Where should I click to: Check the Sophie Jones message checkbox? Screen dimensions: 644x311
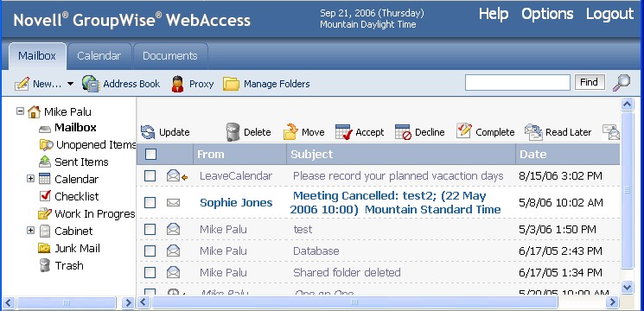click(x=150, y=203)
